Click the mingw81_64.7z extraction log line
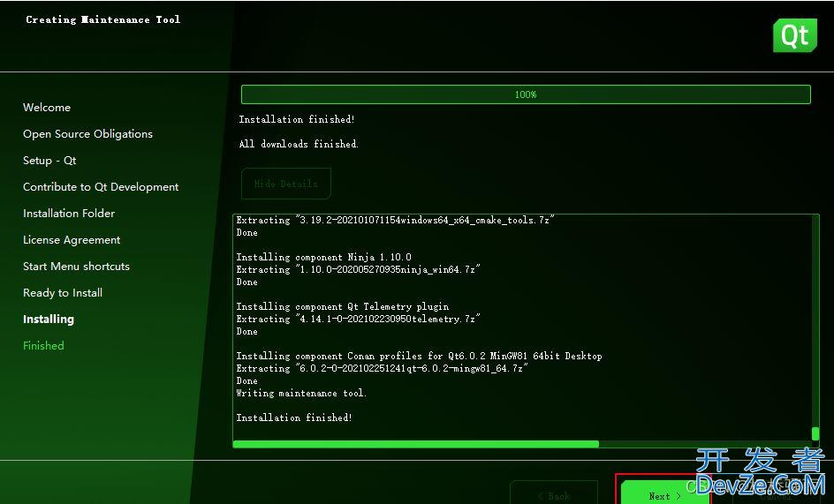The width and height of the screenshot is (834, 504). point(382,368)
